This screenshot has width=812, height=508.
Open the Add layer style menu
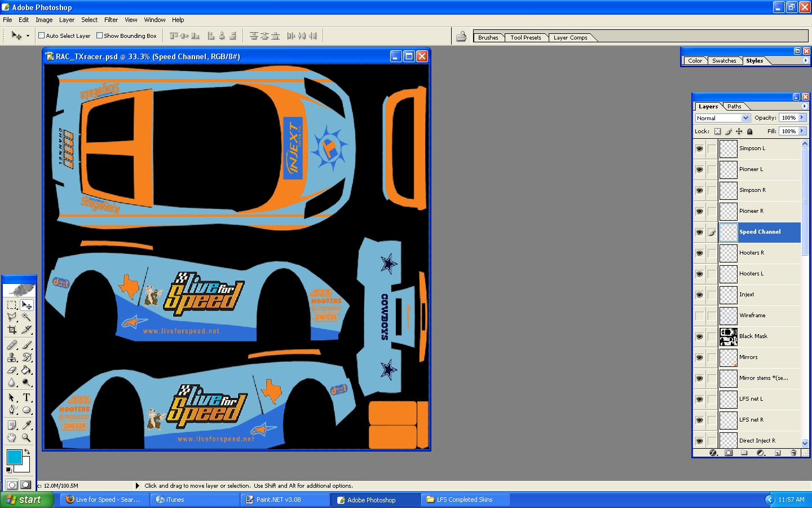pyautogui.click(x=713, y=453)
